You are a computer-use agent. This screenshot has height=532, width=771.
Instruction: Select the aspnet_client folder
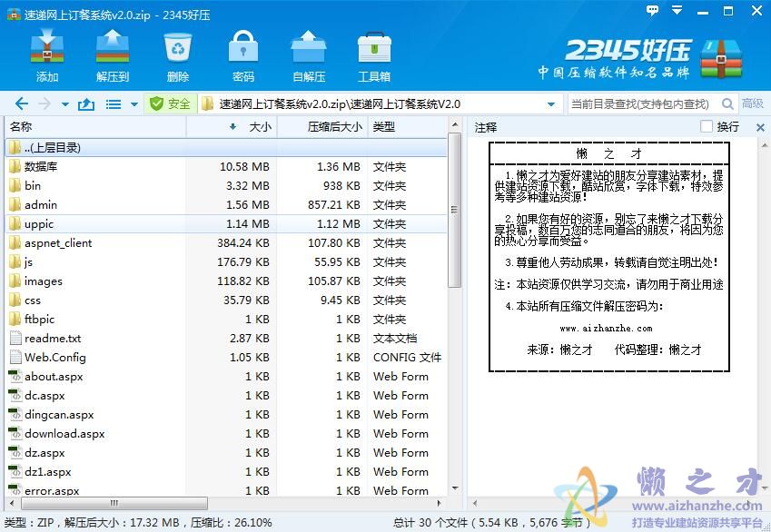click(57, 243)
